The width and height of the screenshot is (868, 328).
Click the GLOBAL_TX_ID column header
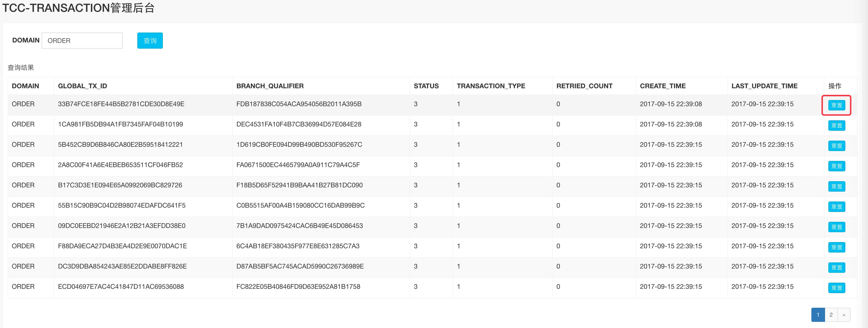click(x=82, y=86)
